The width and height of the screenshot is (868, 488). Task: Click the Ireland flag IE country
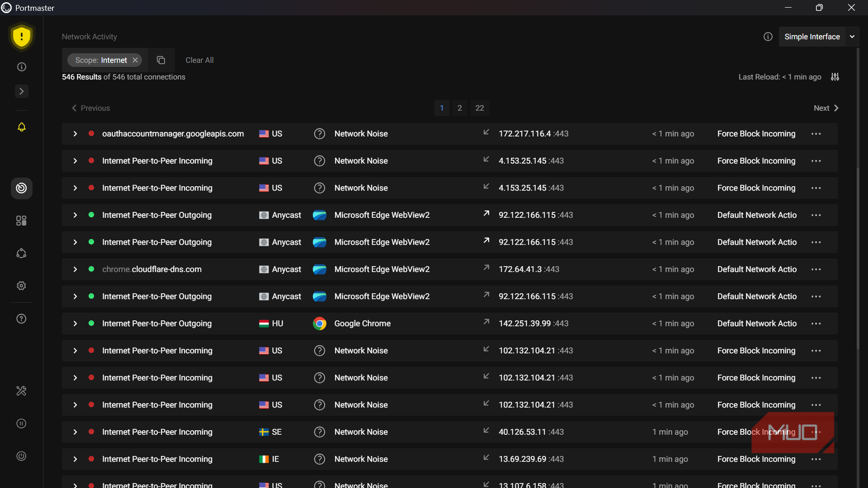point(264,459)
